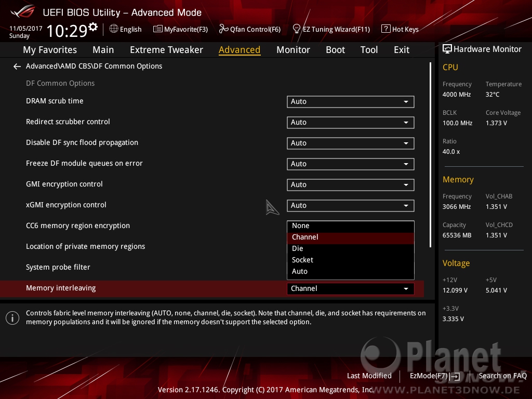The width and height of the screenshot is (532, 399).
Task: Click the EZ Tuning Wizard bulb icon
Action: pyautogui.click(x=296, y=29)
